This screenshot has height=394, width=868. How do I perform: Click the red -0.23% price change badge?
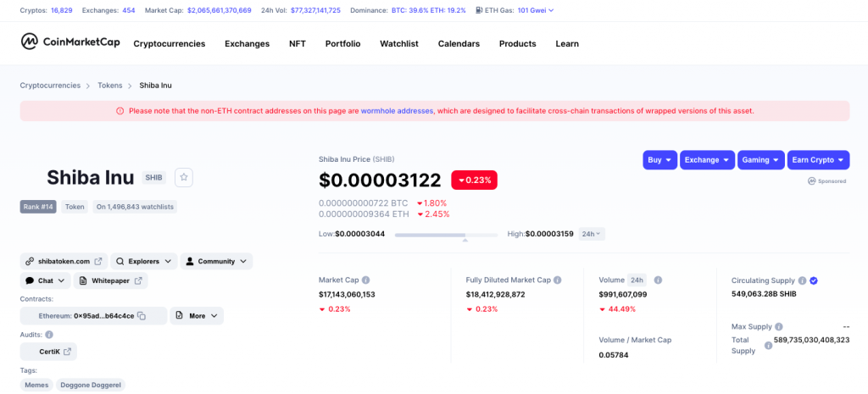[475, 180]
